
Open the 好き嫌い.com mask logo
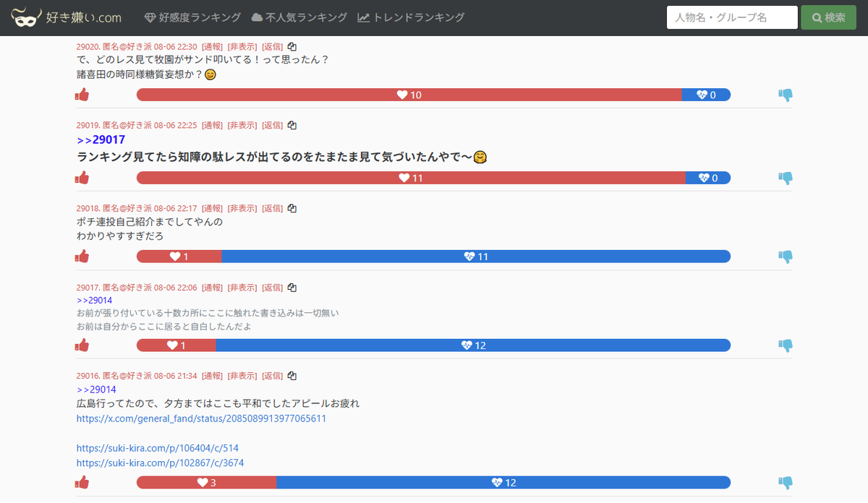tap(67, 17)
